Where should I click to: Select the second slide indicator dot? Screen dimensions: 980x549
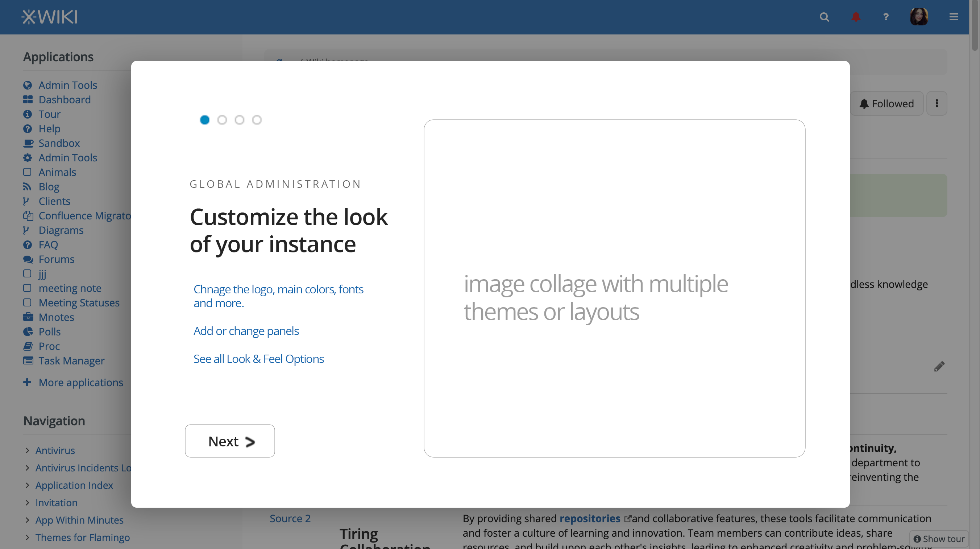222,120
